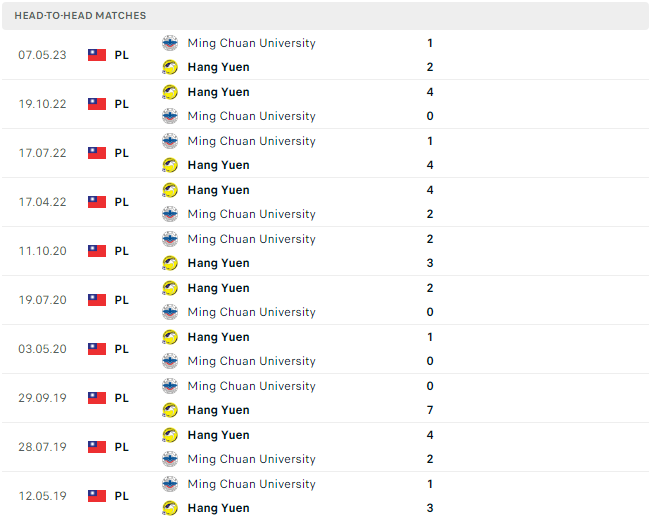The height and width of the screenshot is (520, 651).
Task: Click Ming Chuan University logo in 19.07.20 match
Action: pos(170,312)
